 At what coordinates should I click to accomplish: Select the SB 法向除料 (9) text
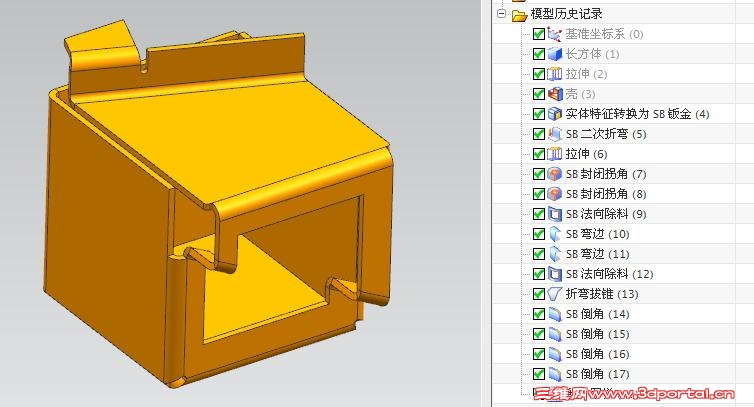point(606,214)
